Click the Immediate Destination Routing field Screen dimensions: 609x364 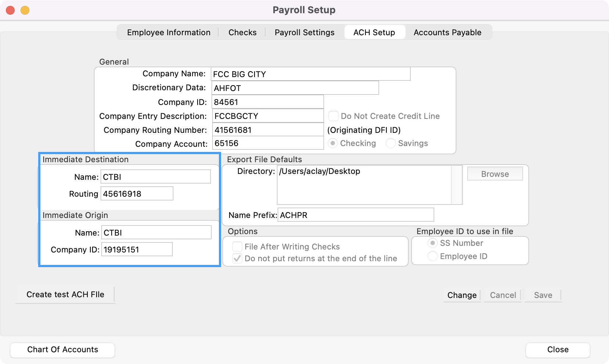[137, 194]
